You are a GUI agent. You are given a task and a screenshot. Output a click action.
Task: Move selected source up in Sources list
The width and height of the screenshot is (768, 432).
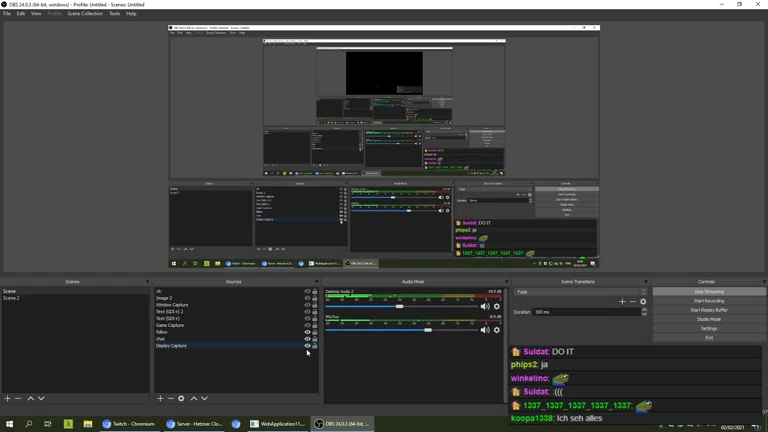tap(194, 398)
